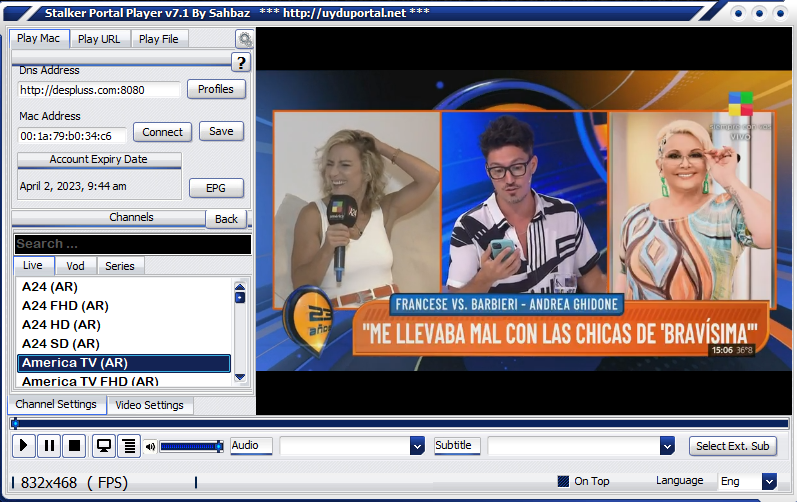Toggle fullscreen monitor icon
The height and width of the screenshot is (502, 797).
[104, 446]
